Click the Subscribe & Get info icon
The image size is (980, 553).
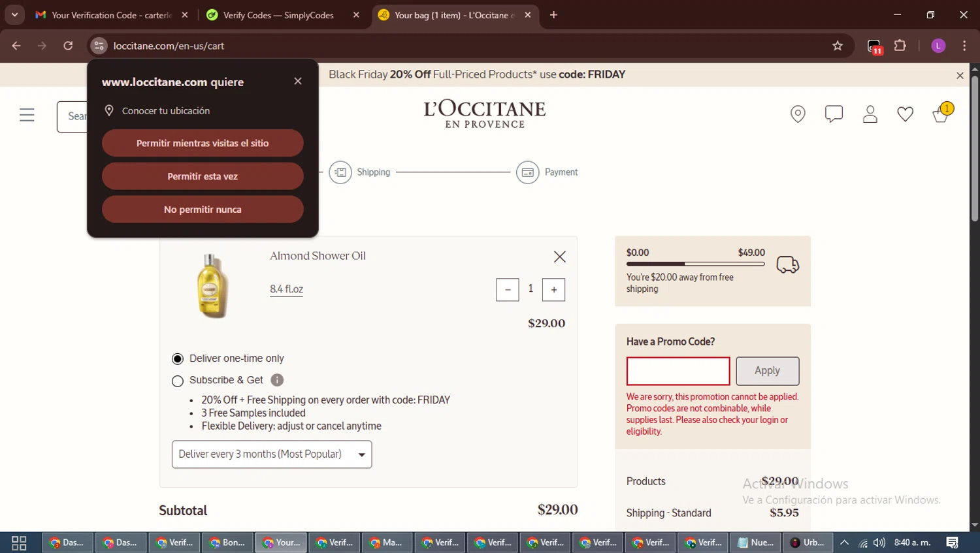[277, 380]
